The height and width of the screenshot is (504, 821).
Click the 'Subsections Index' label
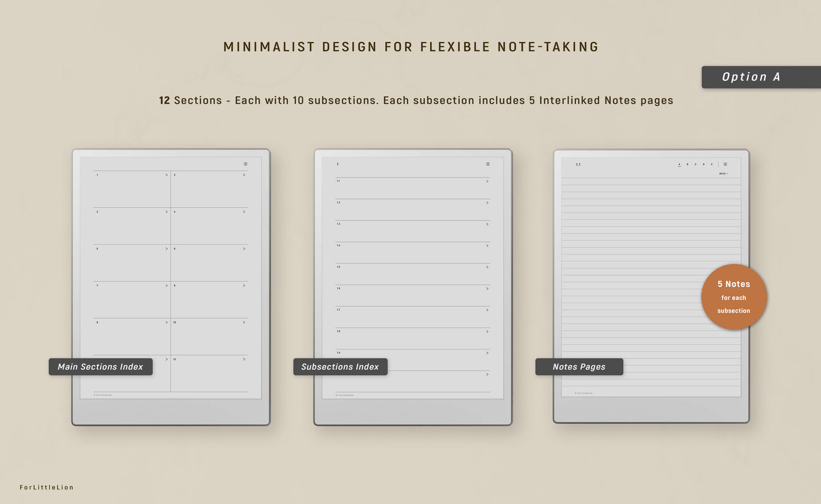click(340, 366)
